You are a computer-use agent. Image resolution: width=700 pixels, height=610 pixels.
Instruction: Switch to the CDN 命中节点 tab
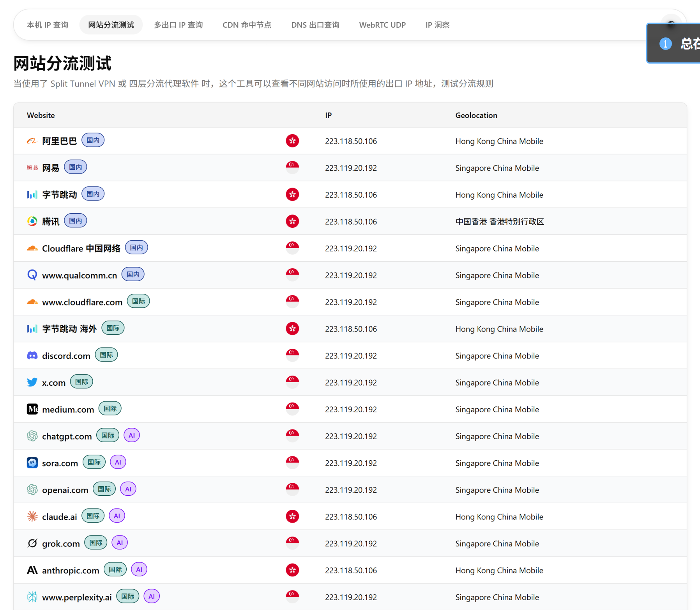click(x=247, y=25)
